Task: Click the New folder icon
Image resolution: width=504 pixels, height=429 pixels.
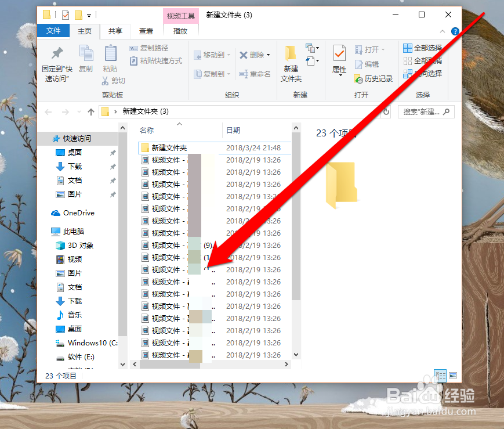Action: (291, 53)
